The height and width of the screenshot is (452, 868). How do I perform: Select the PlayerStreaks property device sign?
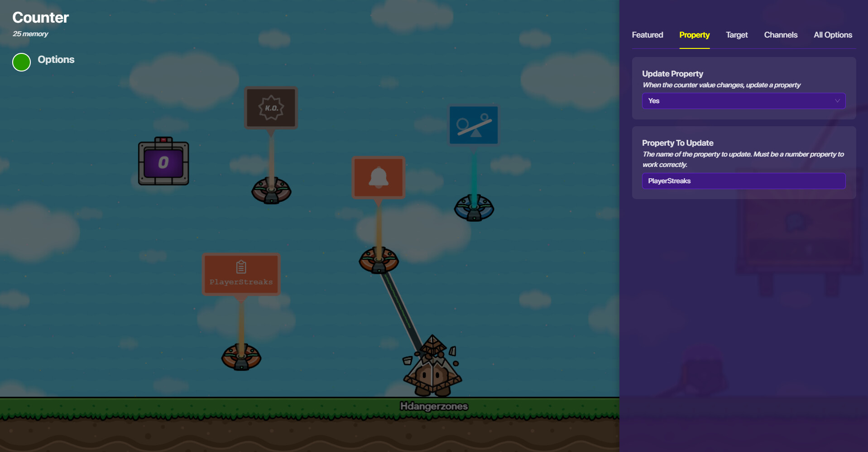coord(241,274)
